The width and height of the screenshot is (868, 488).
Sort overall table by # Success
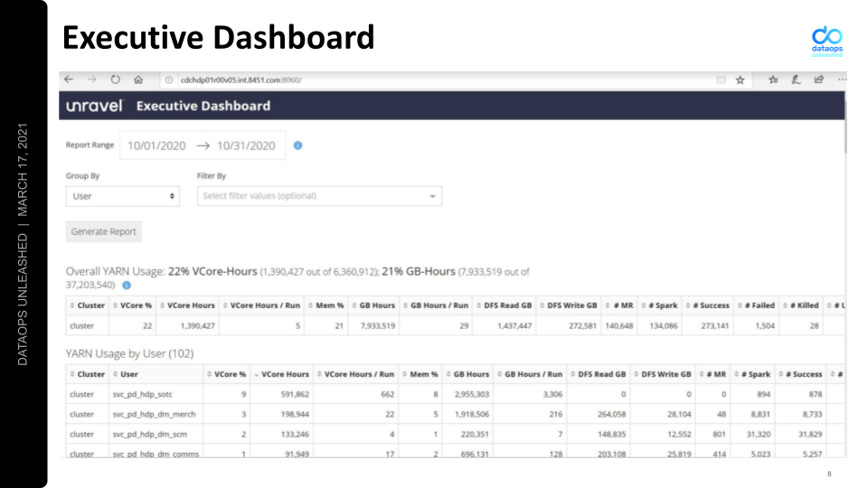pyautogui.click(x=707, y=305)
